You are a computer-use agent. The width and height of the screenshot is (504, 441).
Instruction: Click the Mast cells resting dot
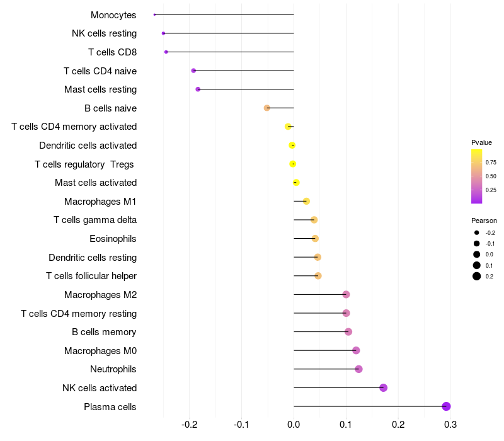[198, 89]
